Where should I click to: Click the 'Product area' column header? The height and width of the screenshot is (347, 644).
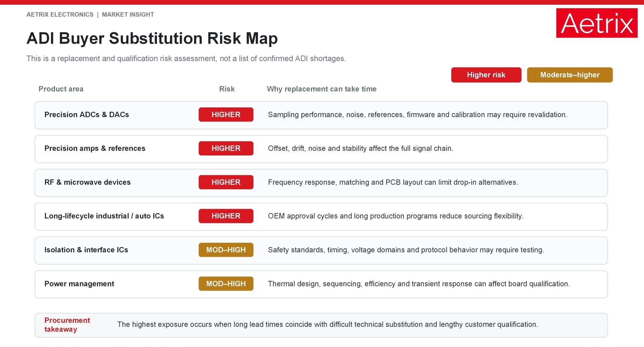[61, 89]
